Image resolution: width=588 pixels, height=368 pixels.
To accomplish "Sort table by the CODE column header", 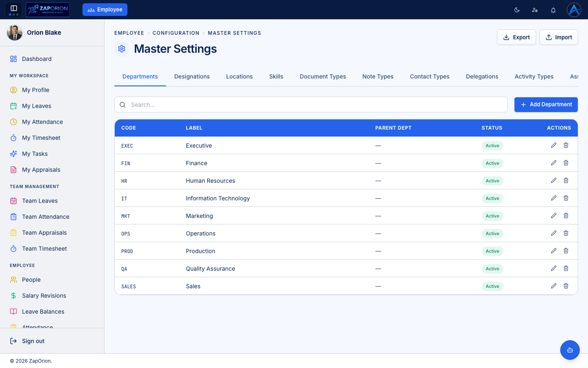I will tap(129, 128).
